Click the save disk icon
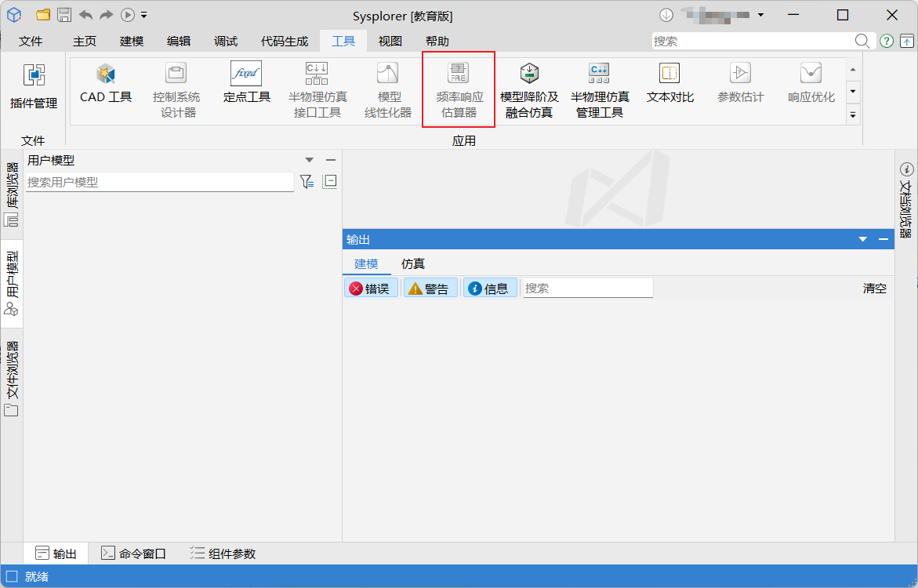The width and height of the screenshot is (918, 588). [x=64, y=15]
